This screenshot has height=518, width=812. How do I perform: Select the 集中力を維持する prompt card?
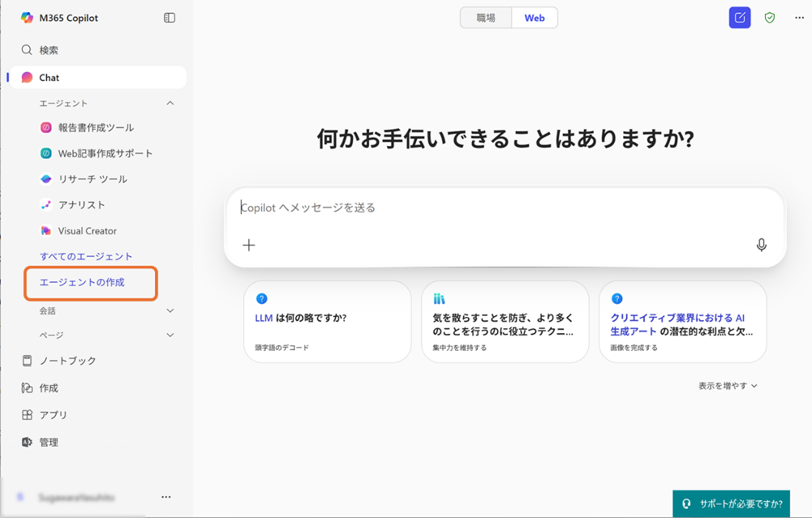pyautogui.click(x=505, y=322)
